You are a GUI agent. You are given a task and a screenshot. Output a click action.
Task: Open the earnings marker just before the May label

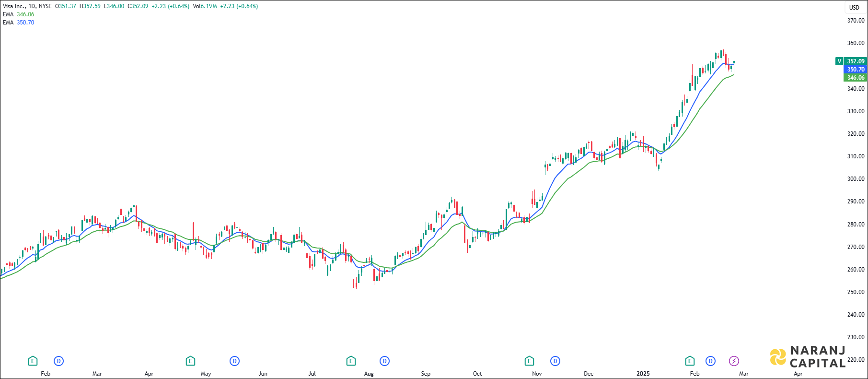click(x=190, y=361)
